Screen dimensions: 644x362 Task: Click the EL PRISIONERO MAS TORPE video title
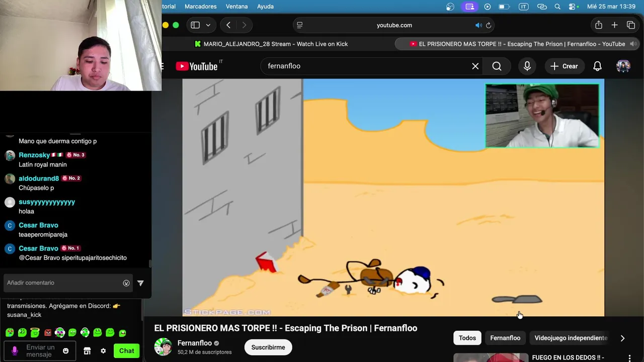[x=285, y=328]
